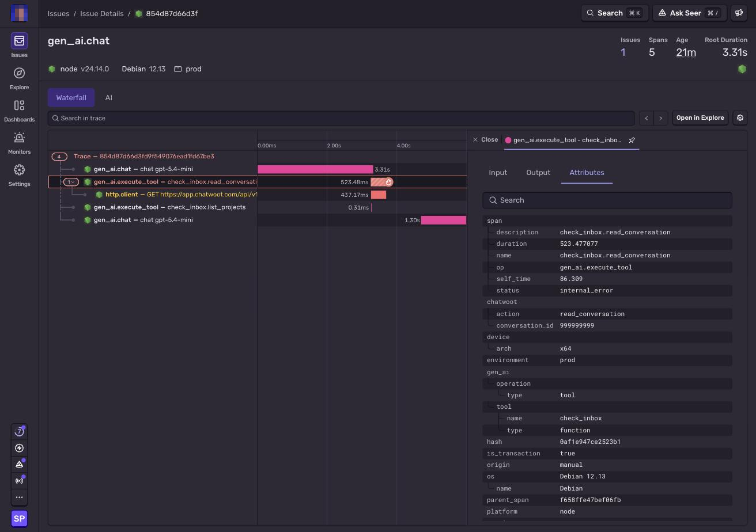The width and height of the screenshot is (756, 532).
Task: Click the 3.31s pink duration bar
Action: point(315,169)
